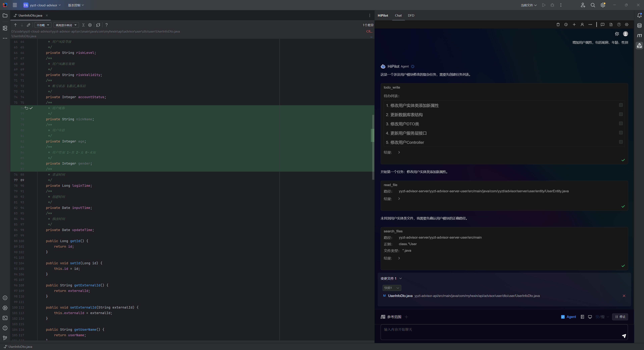Toggle the Agent checkbox
The height and width of the screenshot is (350, 644).
click(x=563, y=317)
